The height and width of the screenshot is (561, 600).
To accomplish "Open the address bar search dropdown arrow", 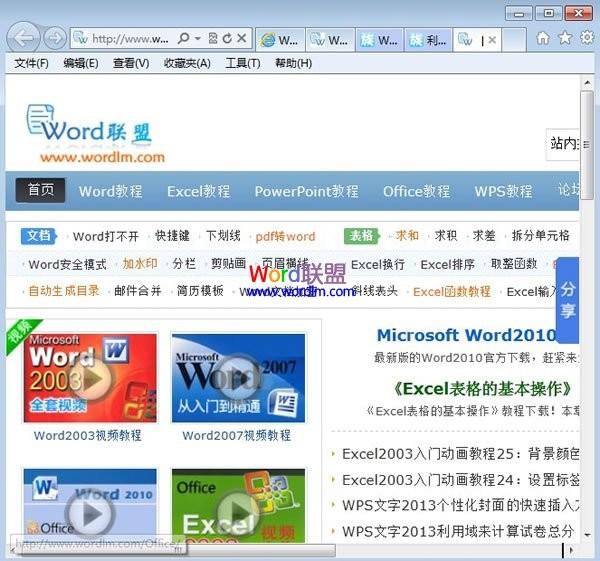I will point(198,38).
